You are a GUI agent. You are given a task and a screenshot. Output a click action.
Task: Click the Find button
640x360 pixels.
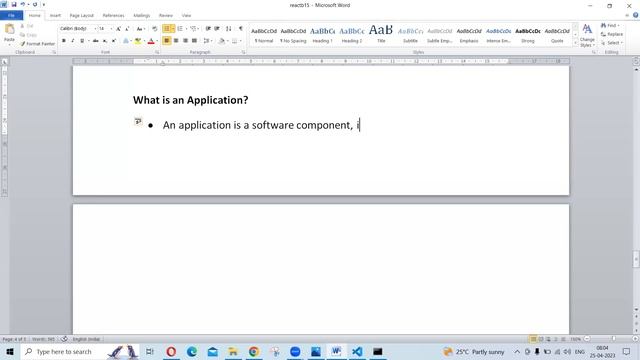(611, 26)
